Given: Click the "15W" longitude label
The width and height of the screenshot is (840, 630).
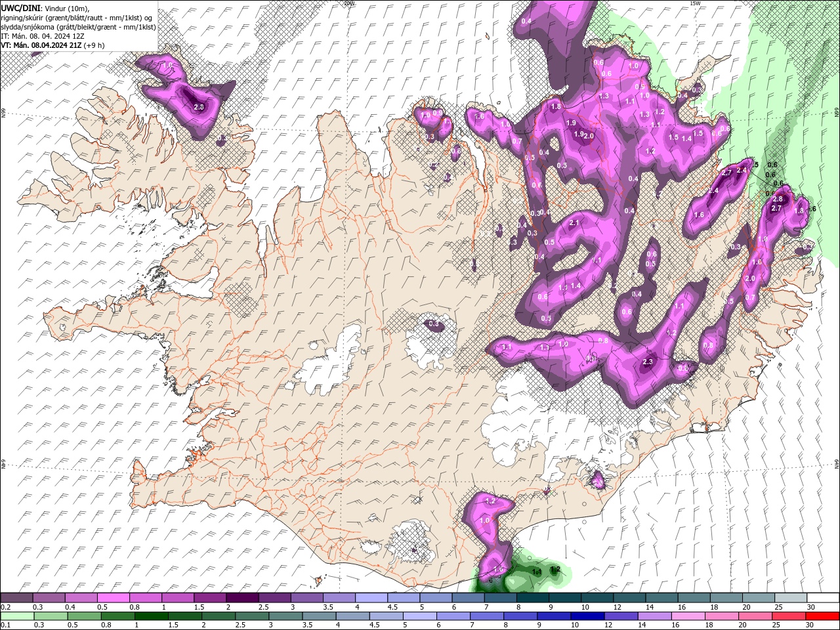Looking at the screenshot, I should pos(695,3).
